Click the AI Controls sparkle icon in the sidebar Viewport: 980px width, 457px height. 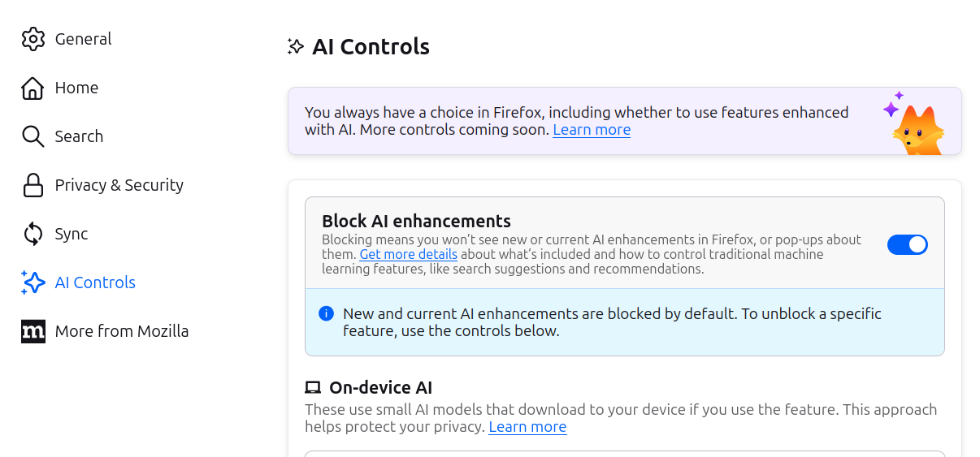click(x=33, y=282)
